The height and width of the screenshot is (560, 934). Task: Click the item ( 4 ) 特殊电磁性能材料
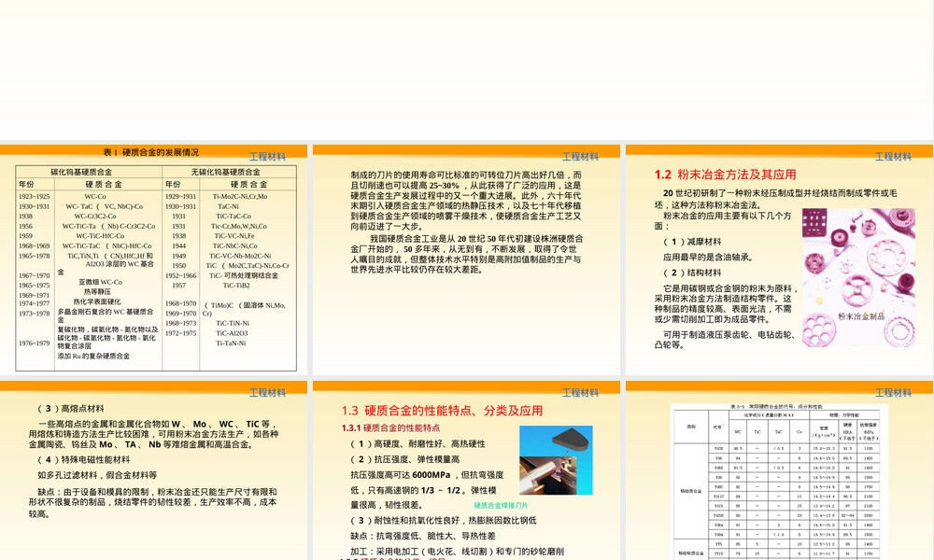83,459
